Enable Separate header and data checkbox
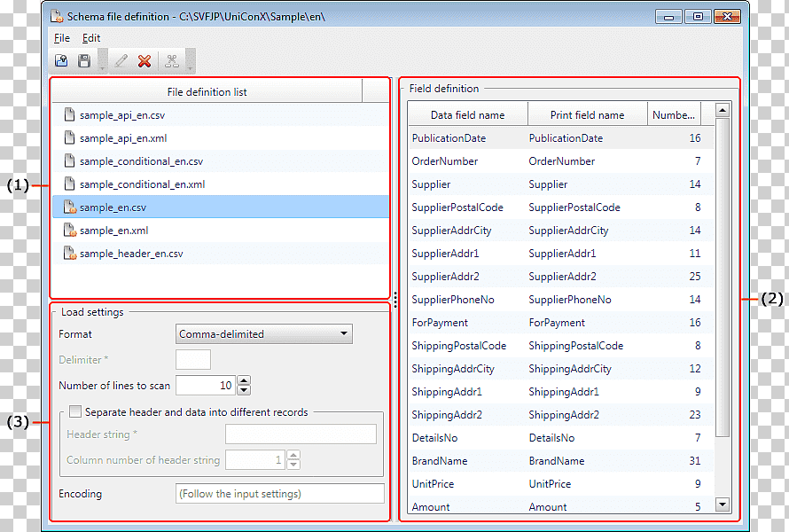Viewport: 789px width, 532px height. [x=75, y=411]
